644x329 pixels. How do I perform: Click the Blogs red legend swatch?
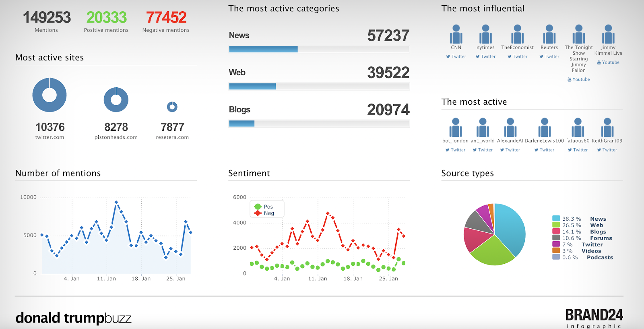point(556,232)
